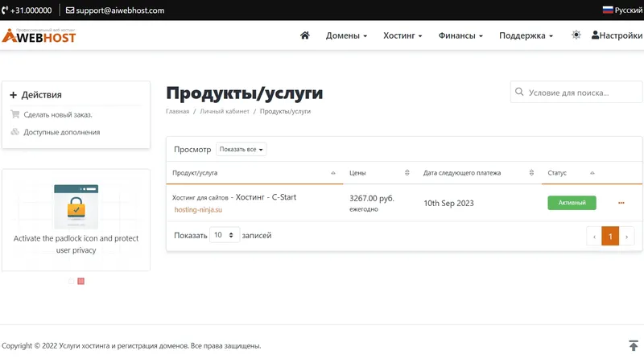This screenshot has width=644, height=363.
Task: Click the plus icon next to Действия
Action: (13, 95)
